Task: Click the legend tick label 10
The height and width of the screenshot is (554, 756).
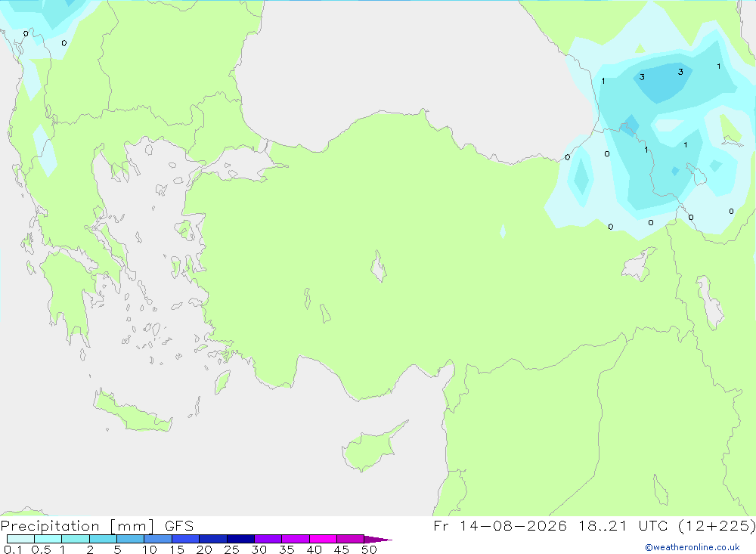Action: pyautogui.click(x=150, y=549)
